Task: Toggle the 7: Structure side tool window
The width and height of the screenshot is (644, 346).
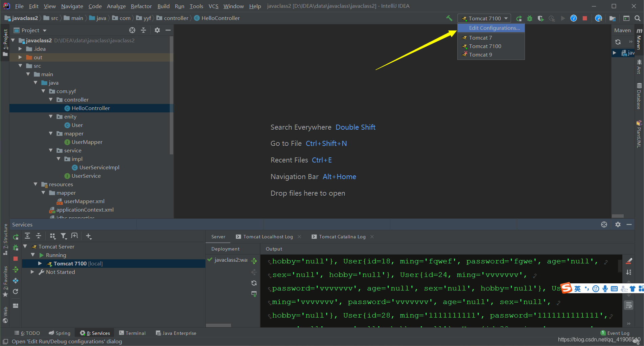Action: pyautogui.click(x=5, y=240)
